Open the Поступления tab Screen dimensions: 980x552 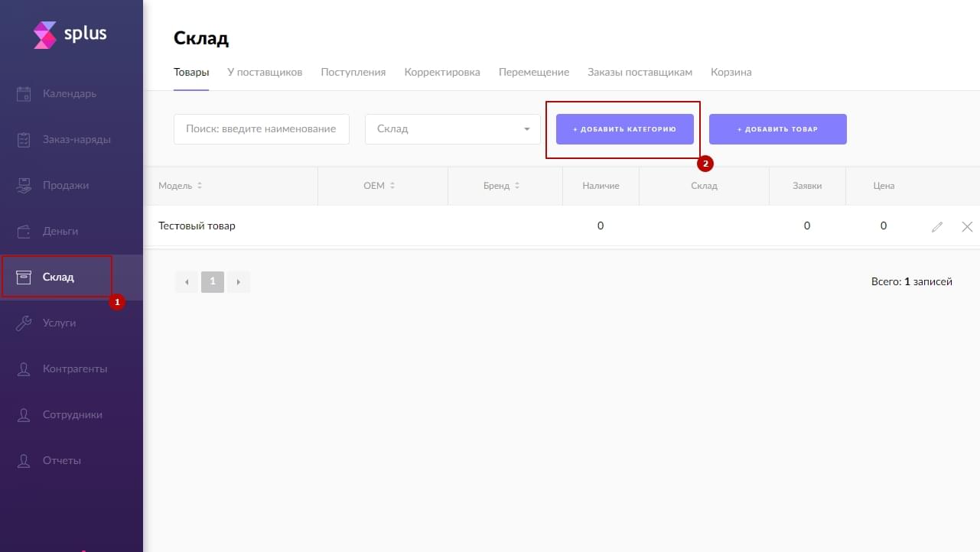(353, 72)
